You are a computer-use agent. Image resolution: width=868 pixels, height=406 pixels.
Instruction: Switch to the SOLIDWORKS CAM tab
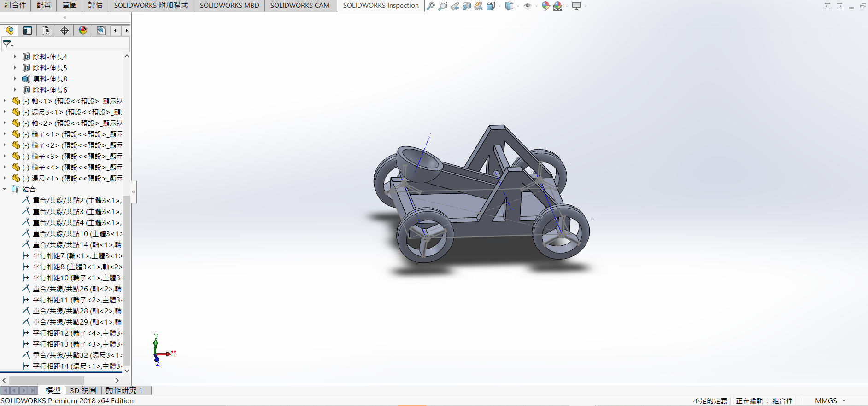pos(300,6)
